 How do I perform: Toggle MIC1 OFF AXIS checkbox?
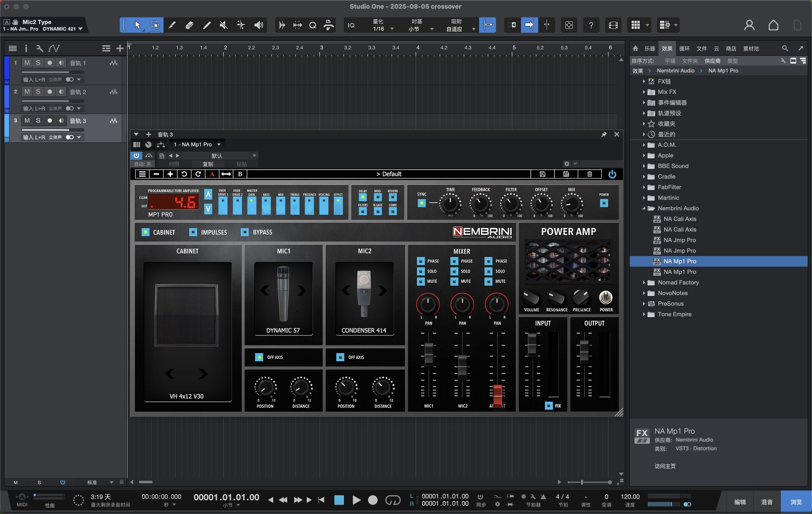(x=259, y=357)
